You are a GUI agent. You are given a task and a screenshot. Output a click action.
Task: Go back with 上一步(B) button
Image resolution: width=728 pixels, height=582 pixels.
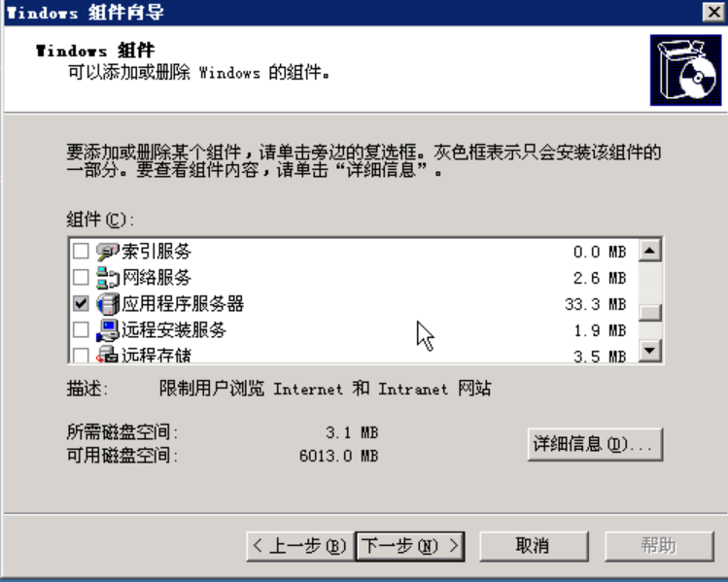click(300, 546)
